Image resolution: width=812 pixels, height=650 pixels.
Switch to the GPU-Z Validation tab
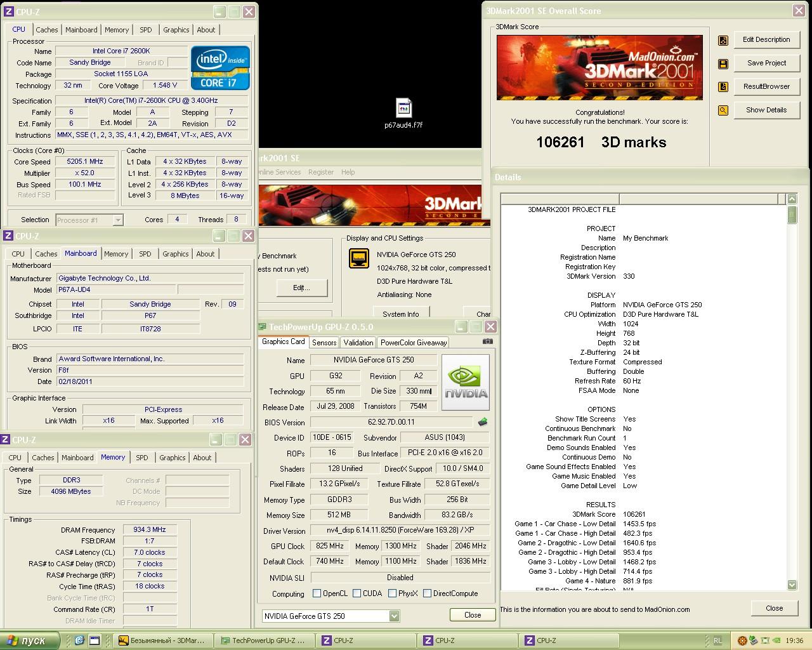click(358, 343)
